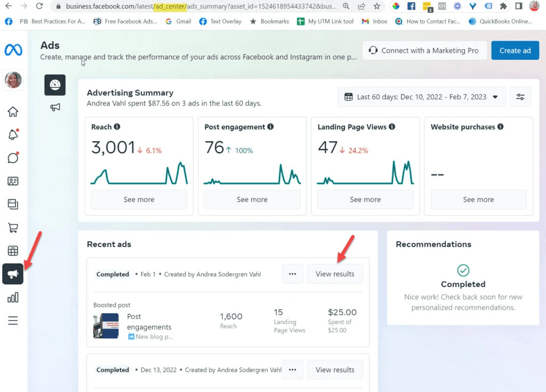546x392 pixels.
Task: Click the Reach info icon
Action: [x=117, y=126]
